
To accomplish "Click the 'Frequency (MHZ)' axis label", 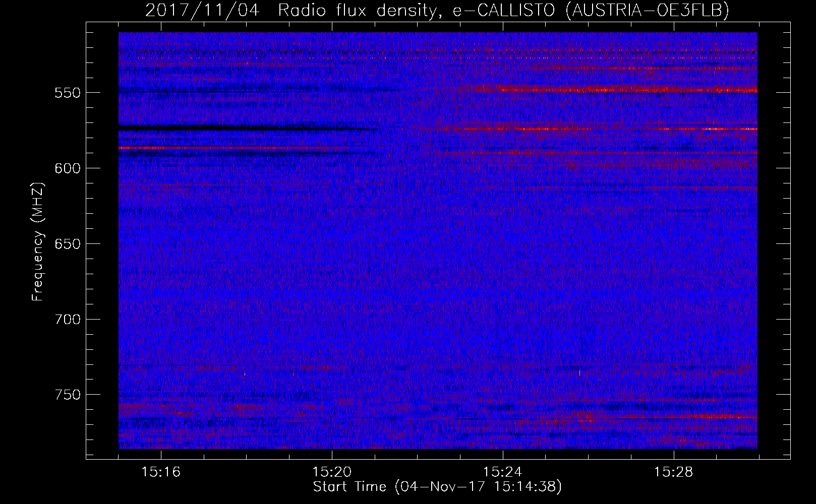I will pos(38,241).
